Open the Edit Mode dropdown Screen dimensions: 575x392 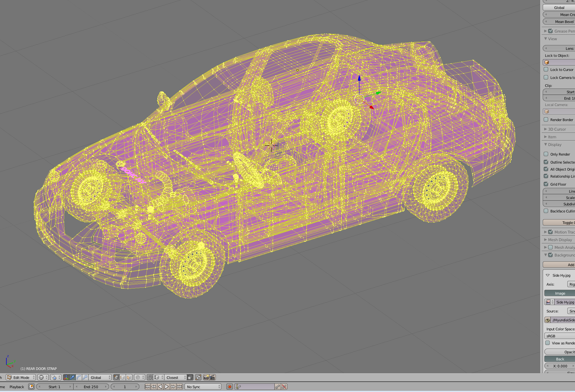[21, 377]
